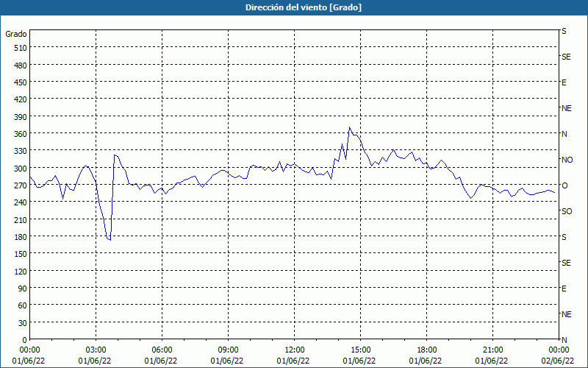Select the 01/06/22 date under 03:00
The image size is (588, 368).
[95, 361]
